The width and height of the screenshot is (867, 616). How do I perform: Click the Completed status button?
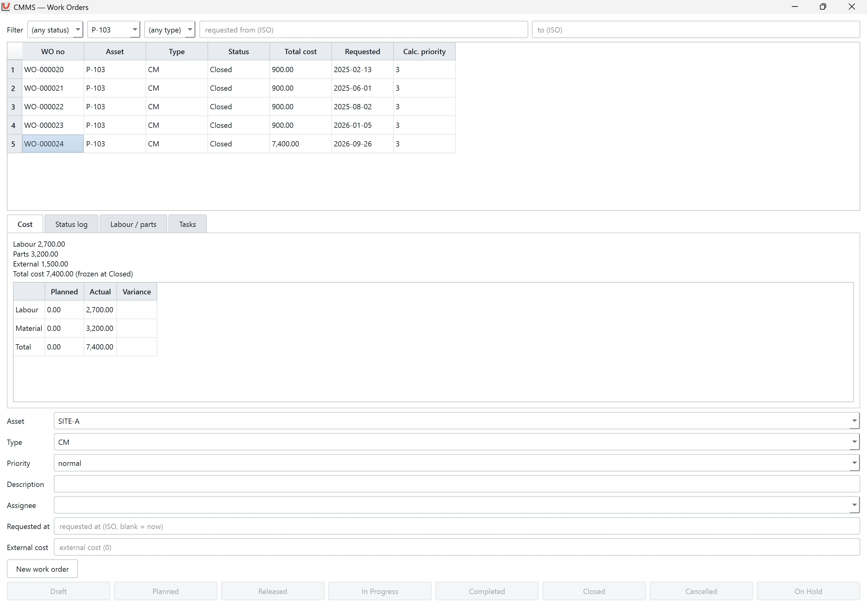click(x=487, y=591)
